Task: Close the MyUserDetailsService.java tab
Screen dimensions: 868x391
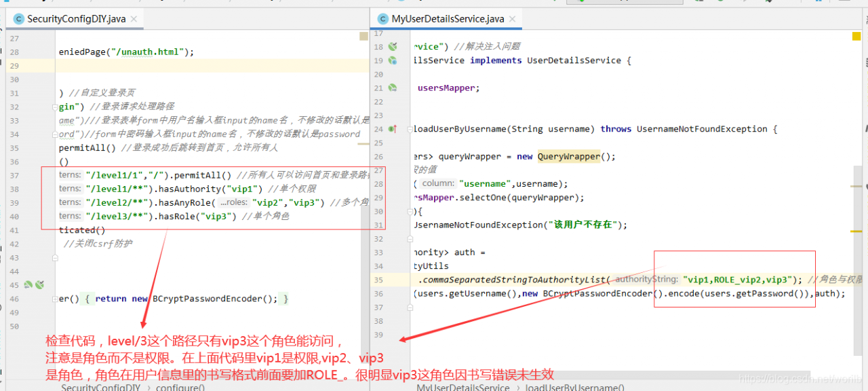Action: [513, 19]
